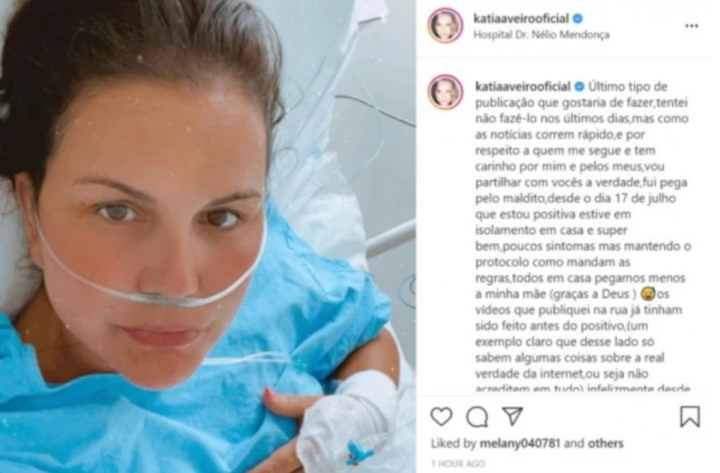720x473 pixels.
Task: Open the three-dot more options menu
Action: 692,26
